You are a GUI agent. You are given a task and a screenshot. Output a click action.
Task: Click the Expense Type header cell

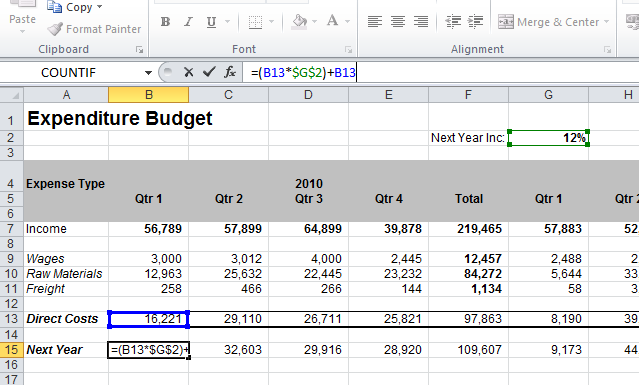point(66,184)
